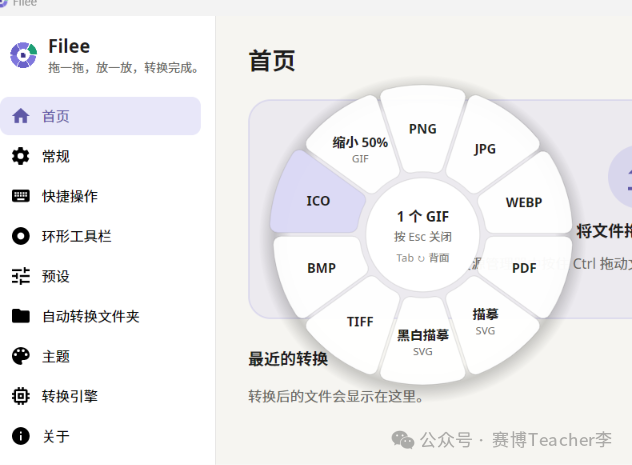
Task: Show the 关于 page
Action: point(101,436)
